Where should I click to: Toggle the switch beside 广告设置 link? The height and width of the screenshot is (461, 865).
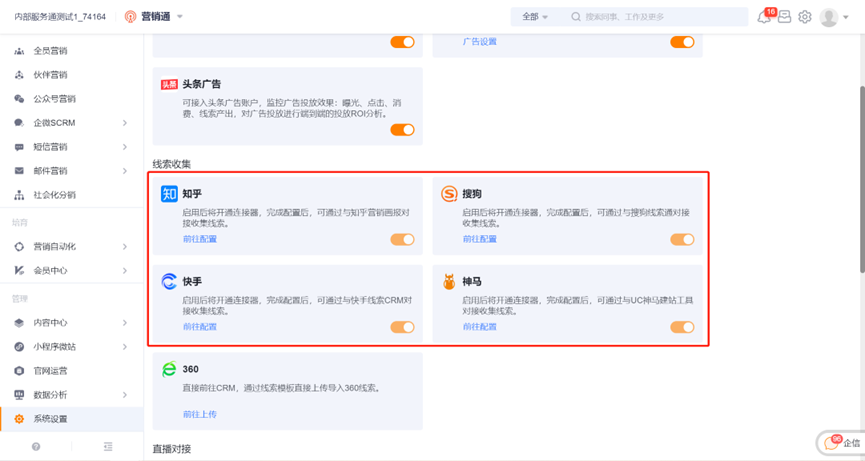(682, 42)
